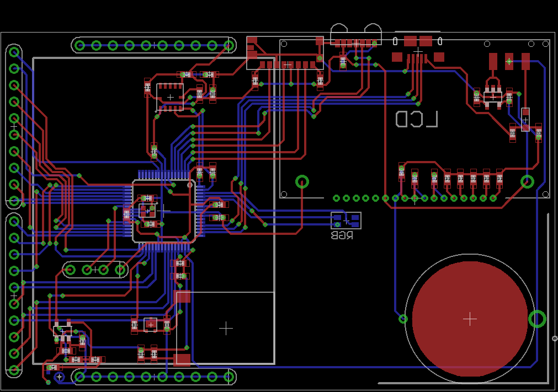The width and height of the screenshot is (558, 392).
Task: Click the center cross of the large bottom rectangle footprint
Action: [x=226, y=328]
